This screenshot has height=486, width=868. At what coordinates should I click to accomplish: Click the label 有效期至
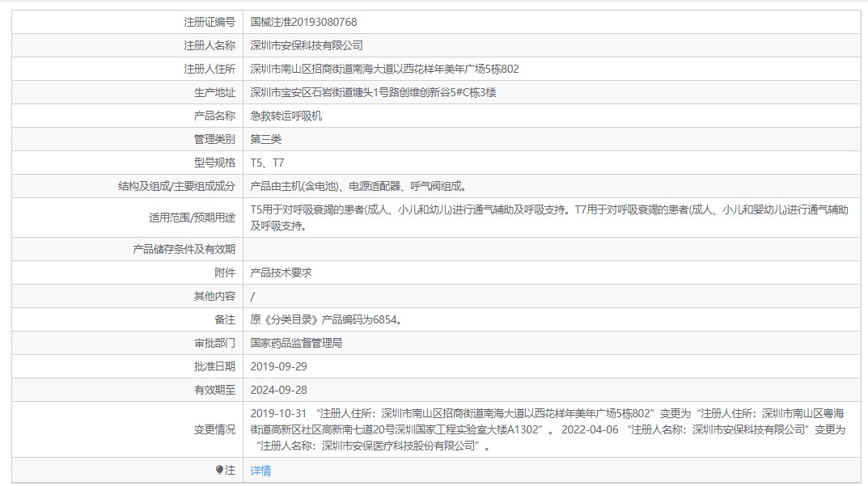(214, 391)
